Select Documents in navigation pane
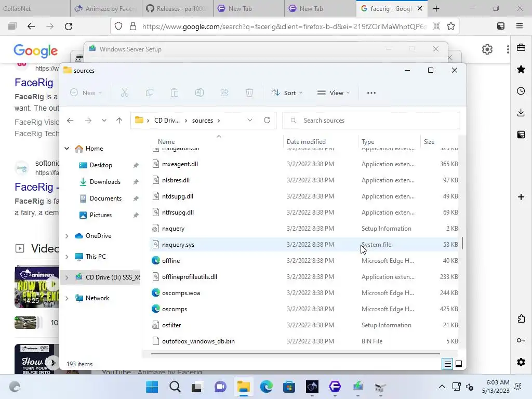Image resolution: width=532 pixels, height=399 pixels. click(x=105, y=198)
